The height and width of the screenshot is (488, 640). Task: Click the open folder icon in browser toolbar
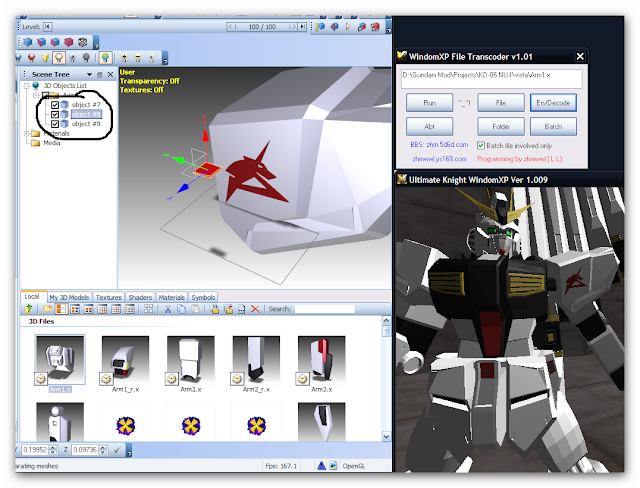click(47, 309)
